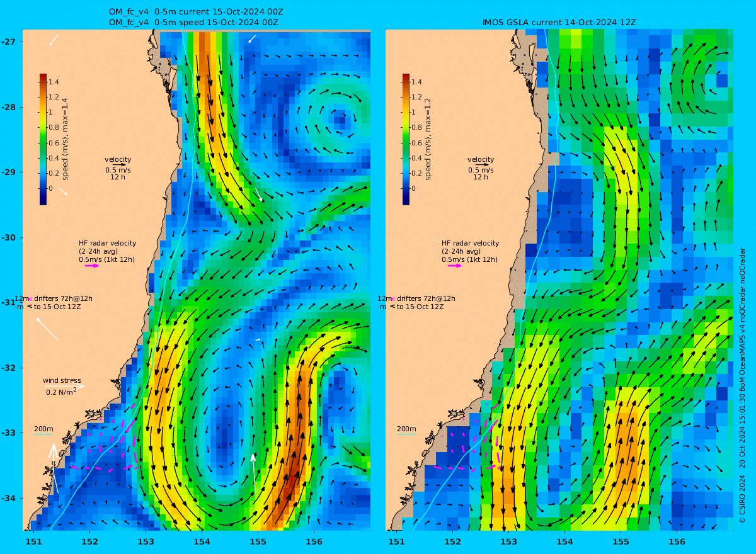
Task: Click '0.5 m/s' under velocity on IMOS GSLA map
Action: click(481, 170)
